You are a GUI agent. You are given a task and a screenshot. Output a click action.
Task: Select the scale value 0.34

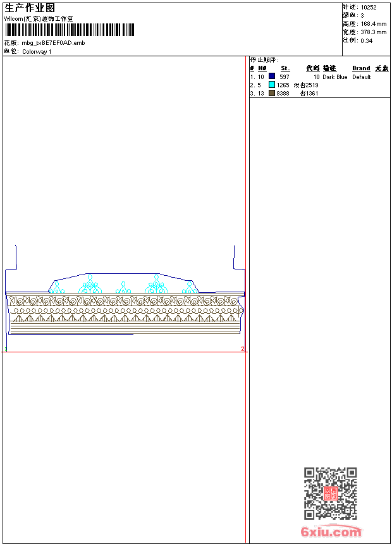click(367, 40)
